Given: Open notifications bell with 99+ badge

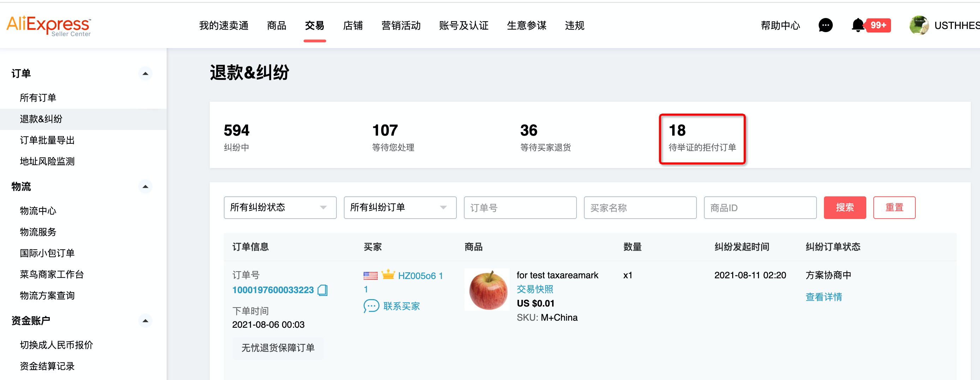Looking at the screenshot, I should coord(871,25).
